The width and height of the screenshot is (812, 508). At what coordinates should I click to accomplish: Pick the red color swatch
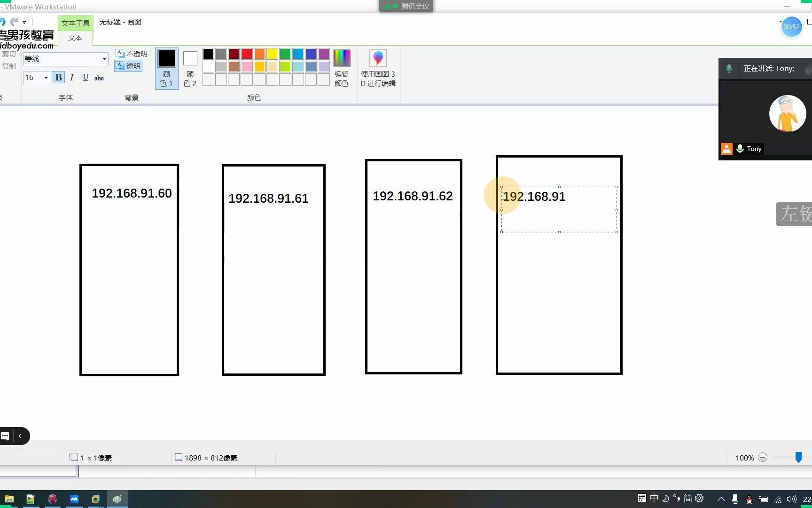click(247, 54)
